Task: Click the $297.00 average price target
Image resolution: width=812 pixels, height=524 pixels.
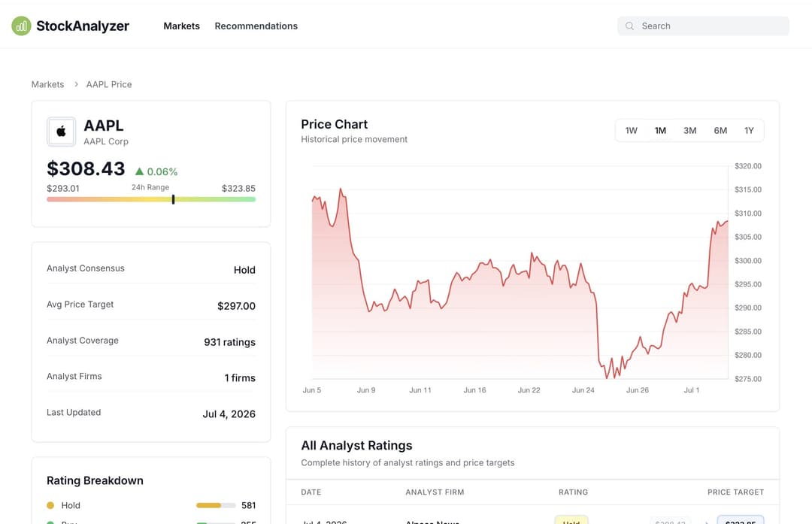Action: pos(236,306)
